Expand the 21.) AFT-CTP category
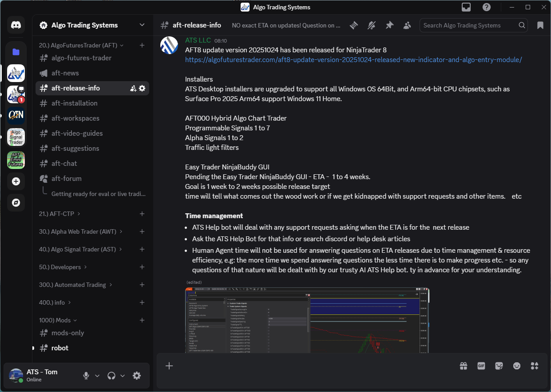551x392 pixels. click(59, 214)
